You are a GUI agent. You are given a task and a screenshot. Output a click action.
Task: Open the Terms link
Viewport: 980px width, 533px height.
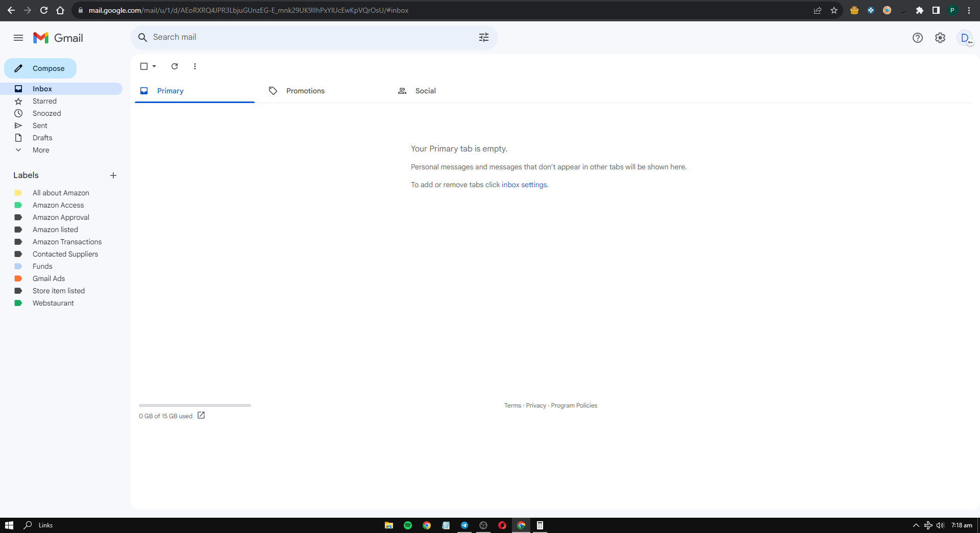pos(512,405)
